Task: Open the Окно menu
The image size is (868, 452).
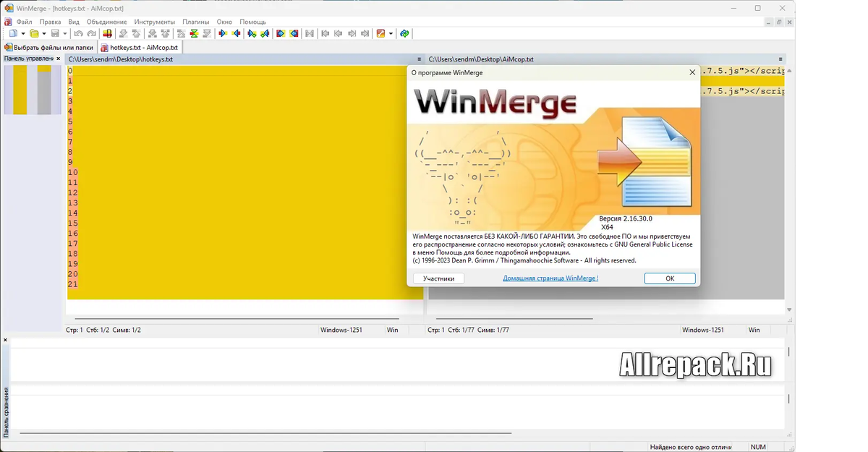Action: 224,22
